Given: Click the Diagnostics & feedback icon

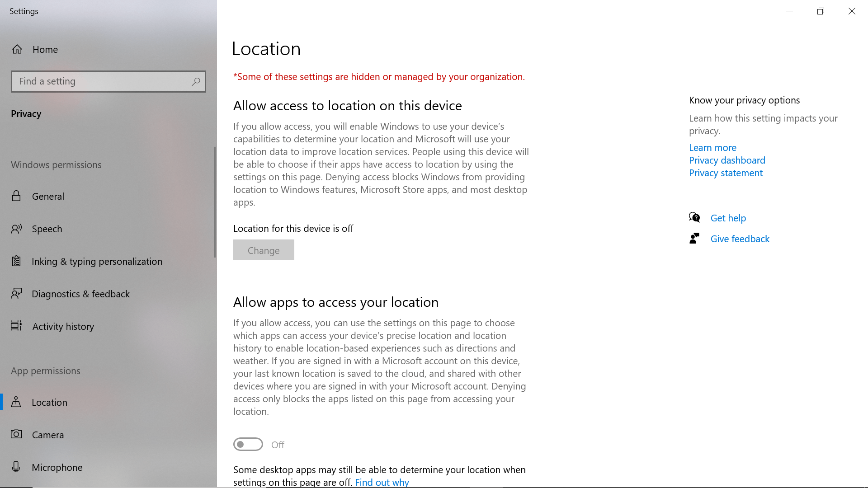Looking at the screenshot, I should point(16,294).
